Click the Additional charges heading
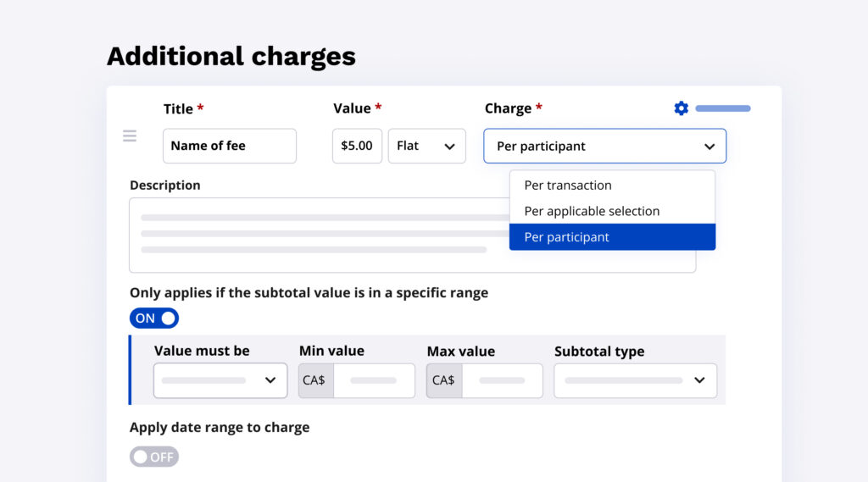 coord(231,56)
